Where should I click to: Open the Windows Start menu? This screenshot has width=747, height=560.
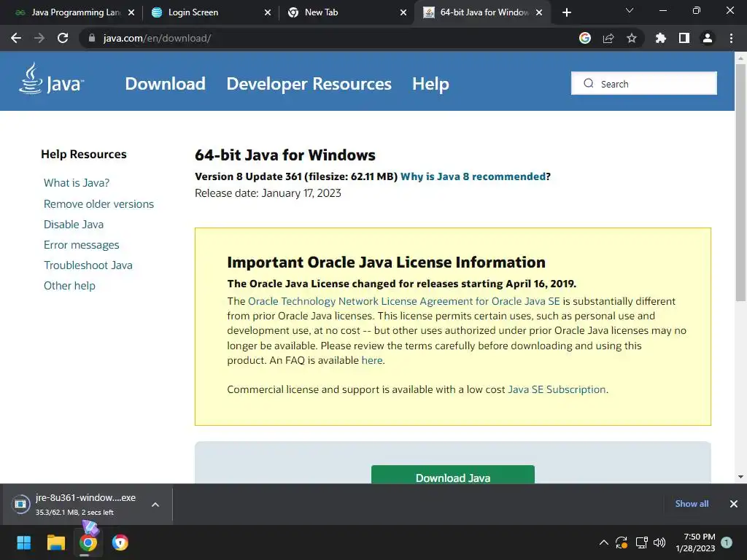[x=24, y=542]
